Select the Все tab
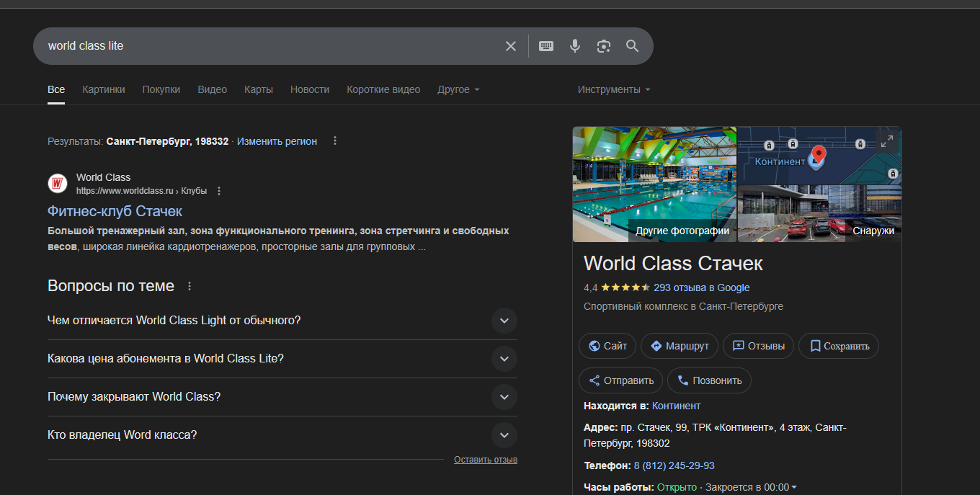 tap(56, 89)
